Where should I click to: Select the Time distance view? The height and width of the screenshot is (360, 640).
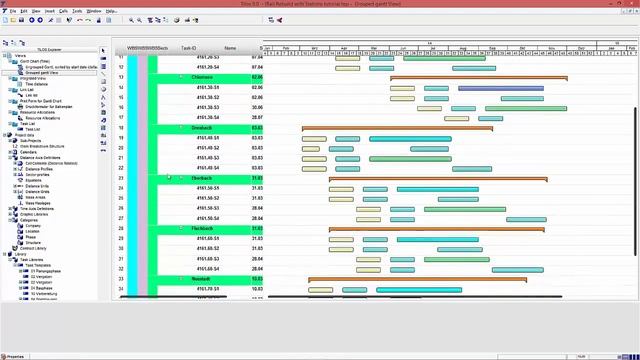[x=36, y=84]
